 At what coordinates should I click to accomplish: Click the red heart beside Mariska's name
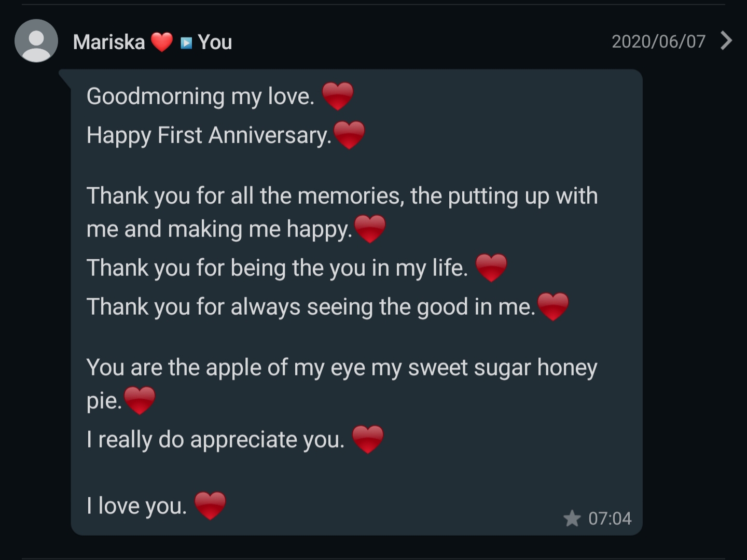click(162, 42)
